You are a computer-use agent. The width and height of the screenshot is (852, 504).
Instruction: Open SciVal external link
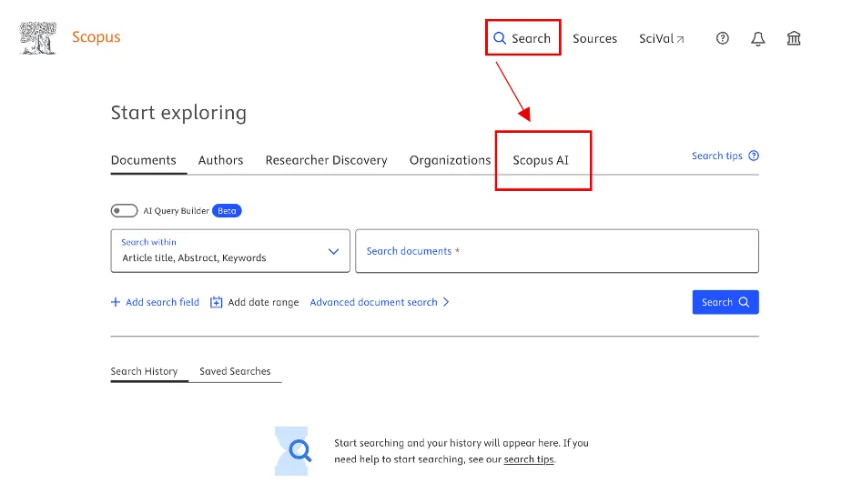[661, 38]
